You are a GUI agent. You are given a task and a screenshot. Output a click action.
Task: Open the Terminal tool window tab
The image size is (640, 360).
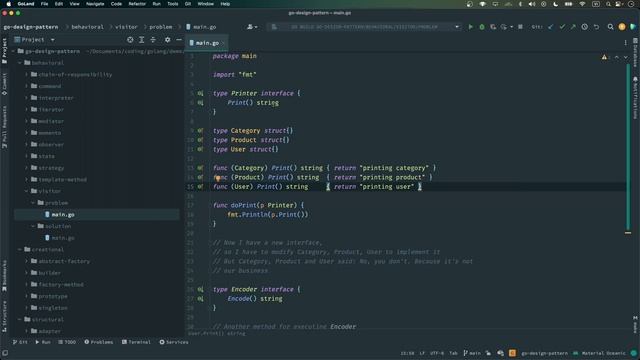point(136,342)
